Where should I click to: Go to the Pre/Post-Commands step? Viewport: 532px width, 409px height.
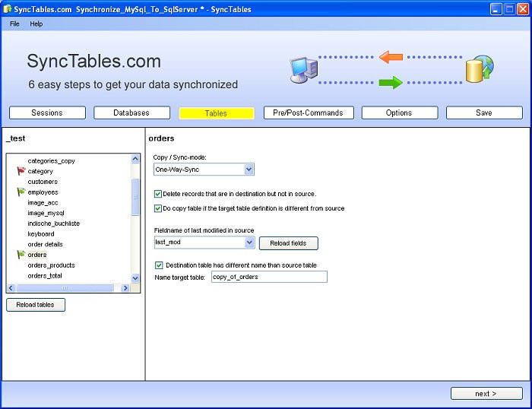click(309, 113)
